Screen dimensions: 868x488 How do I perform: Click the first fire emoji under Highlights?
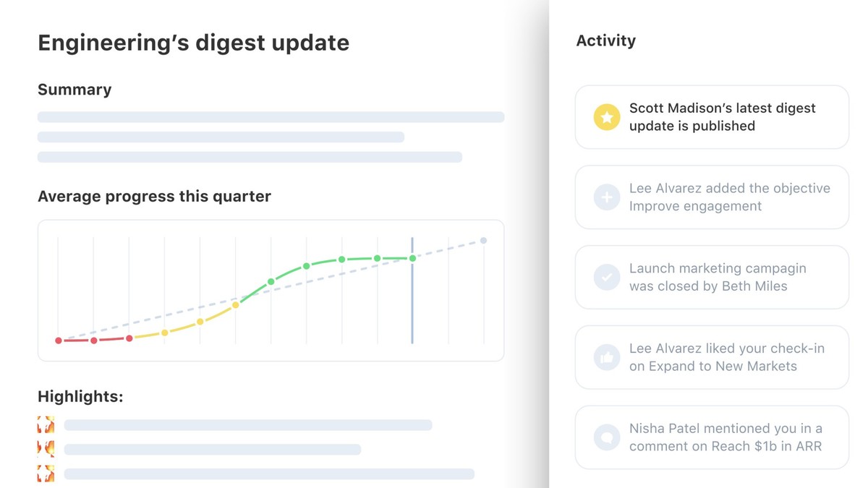(x=46, y=425)
